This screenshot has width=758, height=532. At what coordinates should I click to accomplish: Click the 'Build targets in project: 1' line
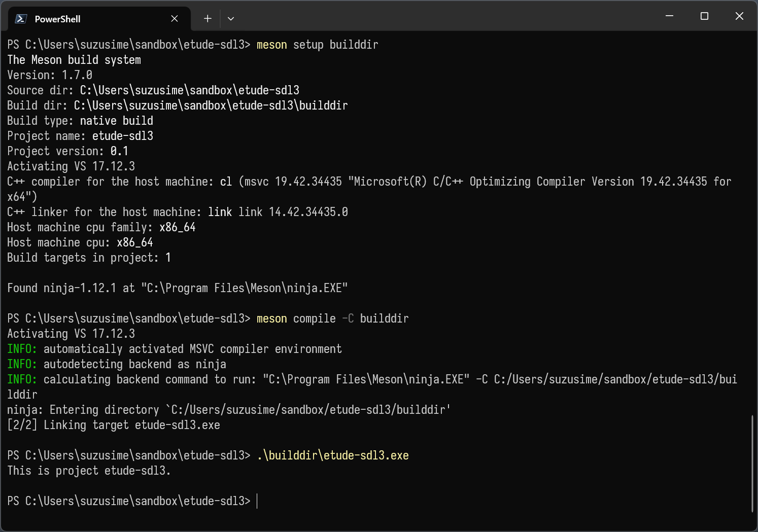(x=89, y=258)
